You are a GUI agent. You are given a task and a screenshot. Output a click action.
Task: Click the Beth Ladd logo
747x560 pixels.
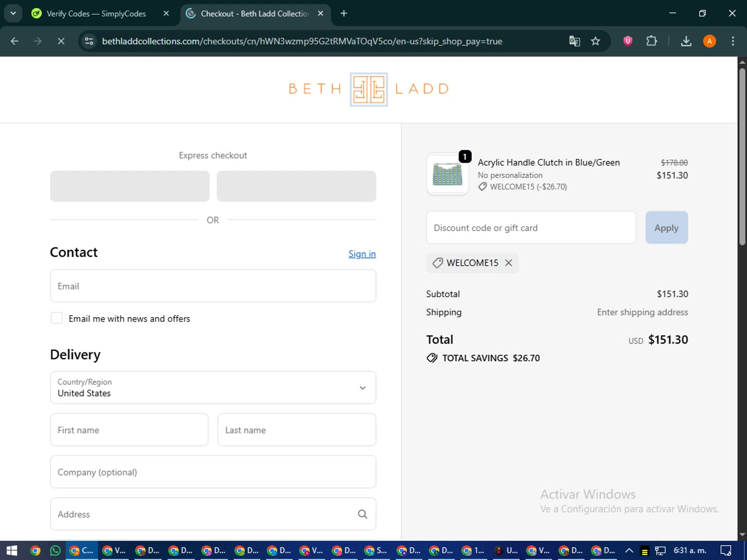coord(369,89)
